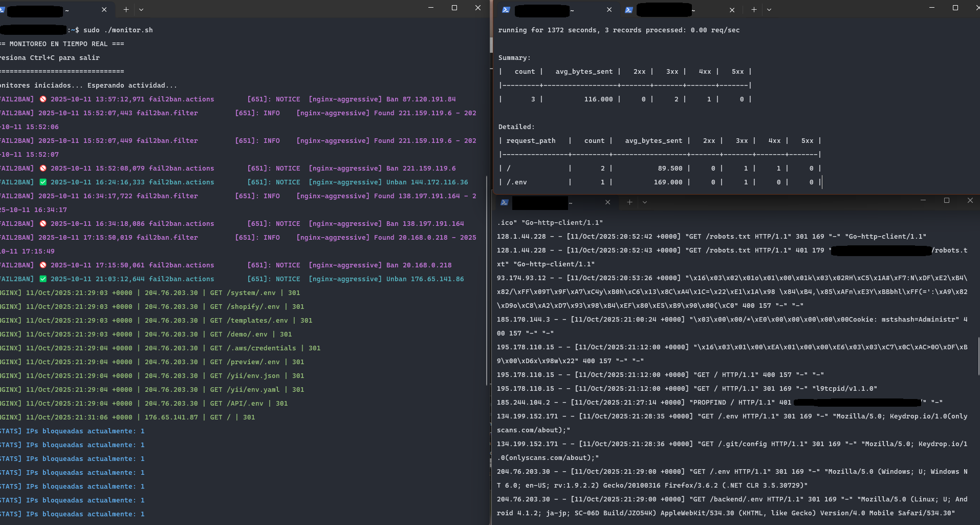Add a new tab in the bottom-right terminal window

[629, 202]
